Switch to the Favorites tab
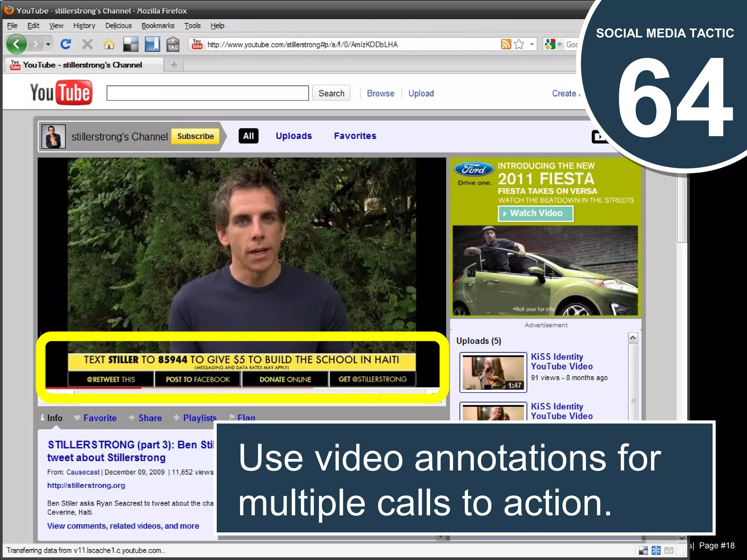 [355, 136]
